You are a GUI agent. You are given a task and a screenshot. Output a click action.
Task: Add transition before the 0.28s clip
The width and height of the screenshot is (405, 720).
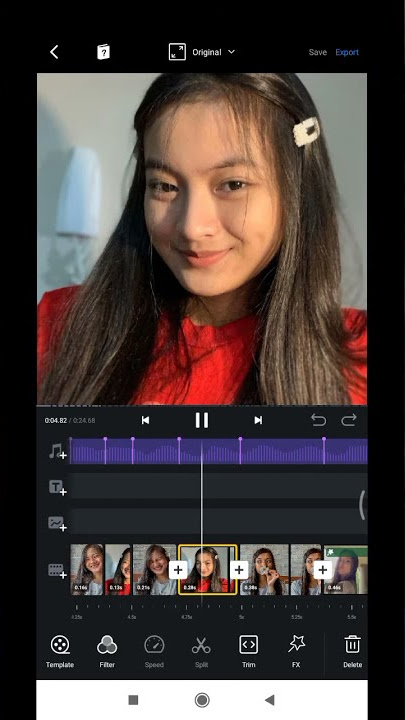(178, 570)
